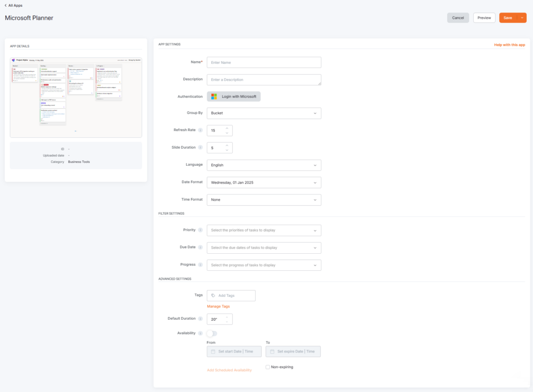Click the info icon next to Default Duration
This screenshot has height=392, width=533.
tap(200, 319)
